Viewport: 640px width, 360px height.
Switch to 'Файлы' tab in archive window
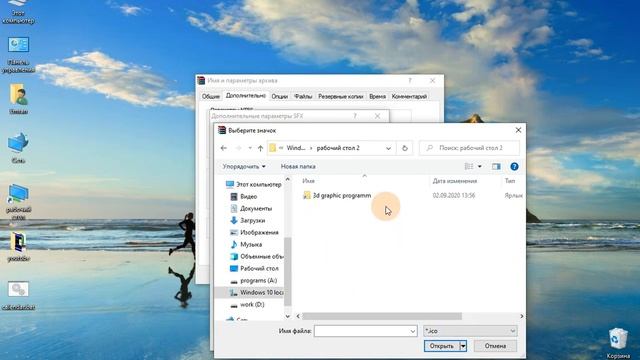tap(303, 97)
